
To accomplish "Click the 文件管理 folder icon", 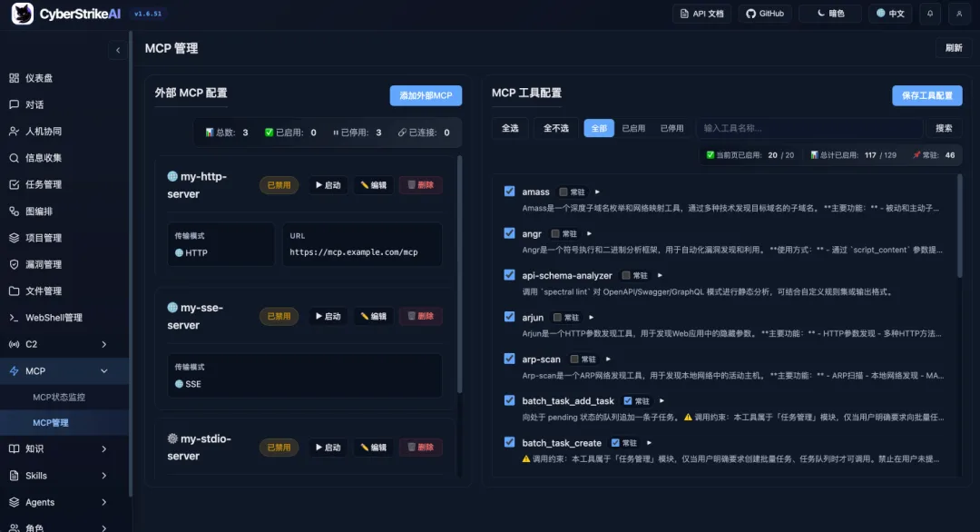I will (14, 291).
